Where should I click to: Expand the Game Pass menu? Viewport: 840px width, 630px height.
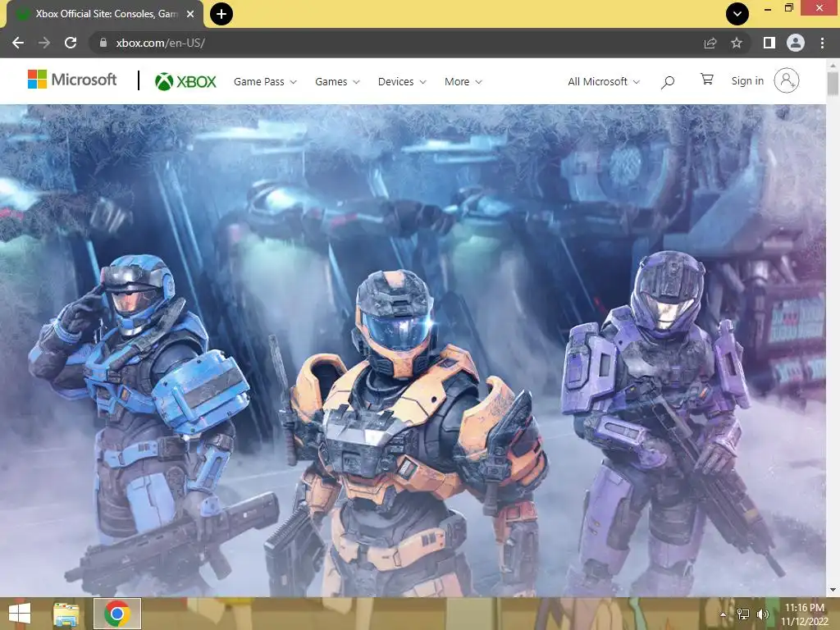[x=265, y=82]
